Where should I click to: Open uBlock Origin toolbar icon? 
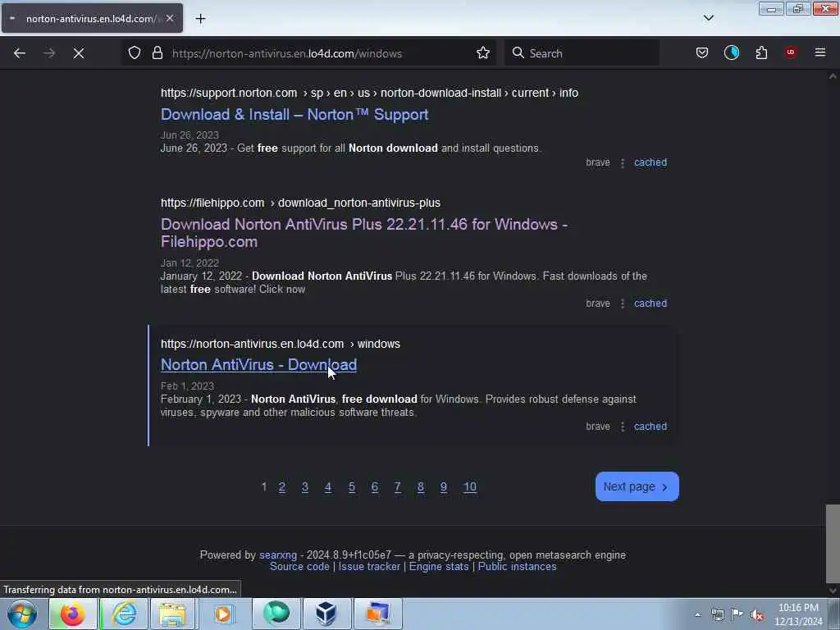pyautogui.click(x=791, y=52)
